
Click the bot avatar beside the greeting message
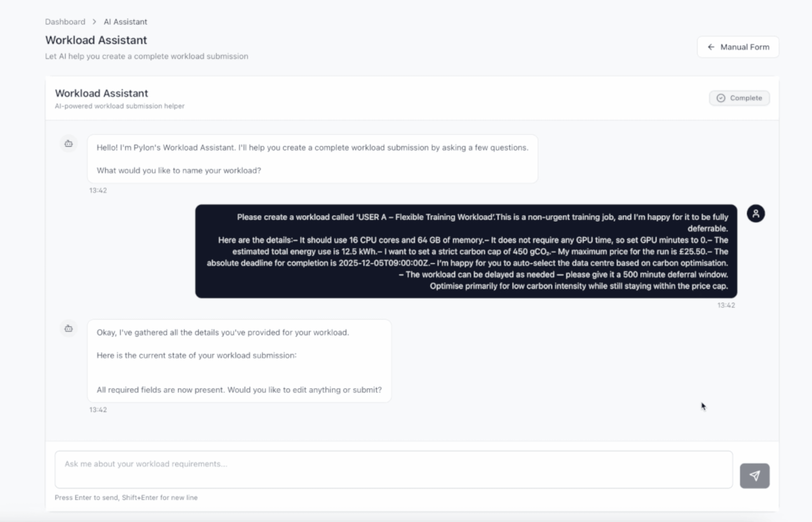click(69, 144)
